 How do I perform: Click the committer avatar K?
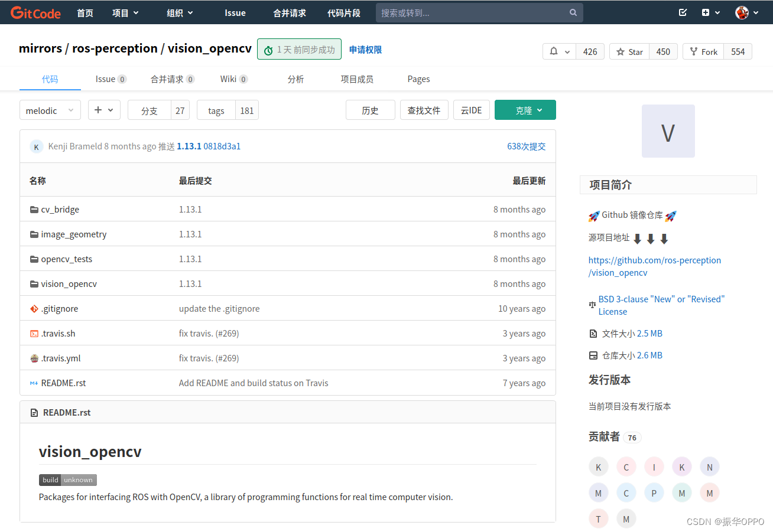[x=37, y=146]
